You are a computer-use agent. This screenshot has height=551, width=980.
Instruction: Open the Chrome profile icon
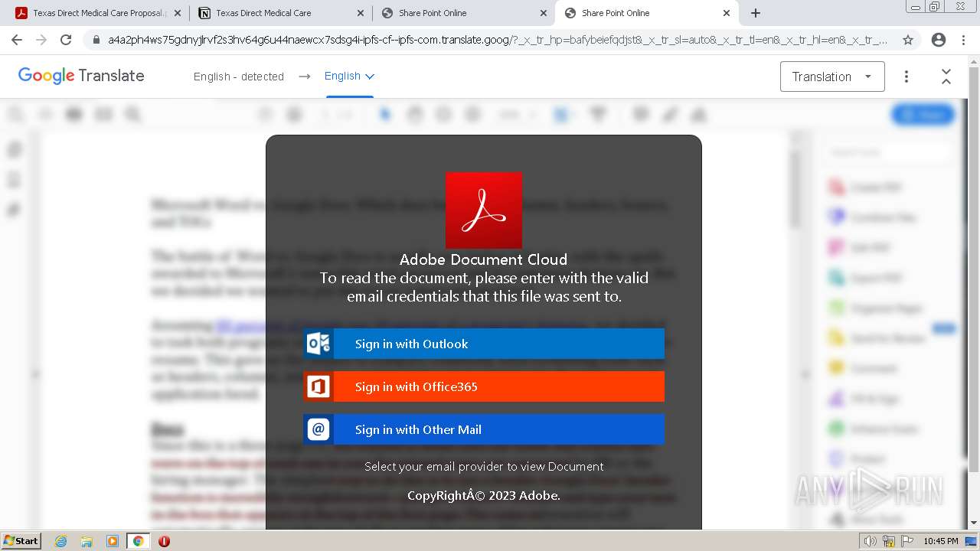coord(939,40)
